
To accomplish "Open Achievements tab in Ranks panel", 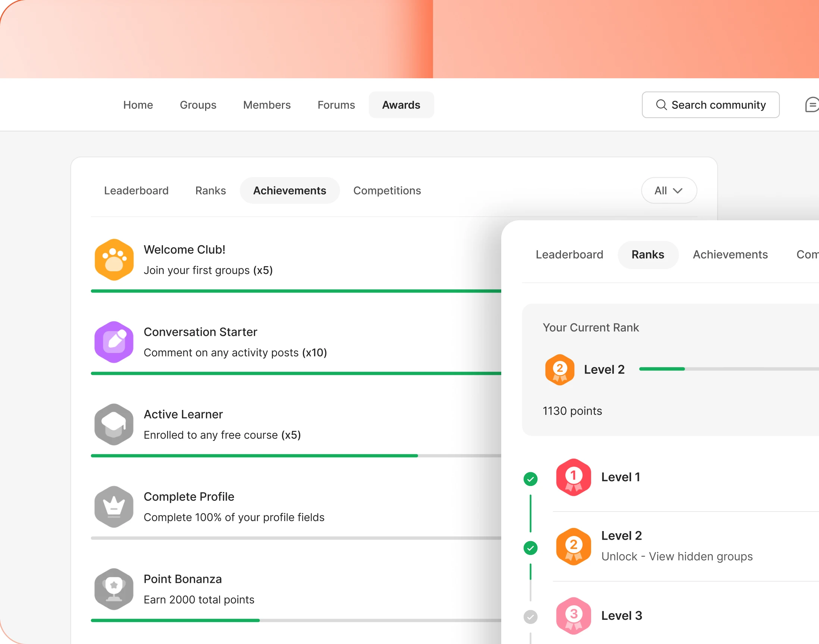I will click(730, 255).
